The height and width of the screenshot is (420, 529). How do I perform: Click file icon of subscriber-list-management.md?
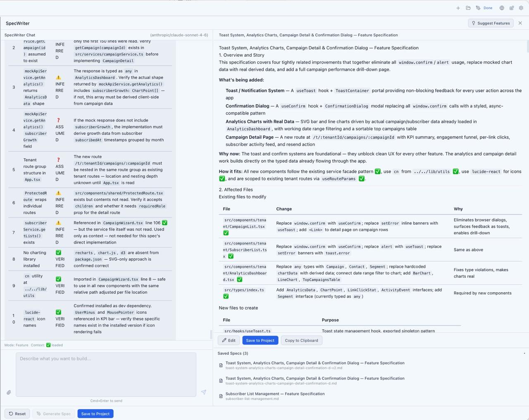tap(221, 396)
